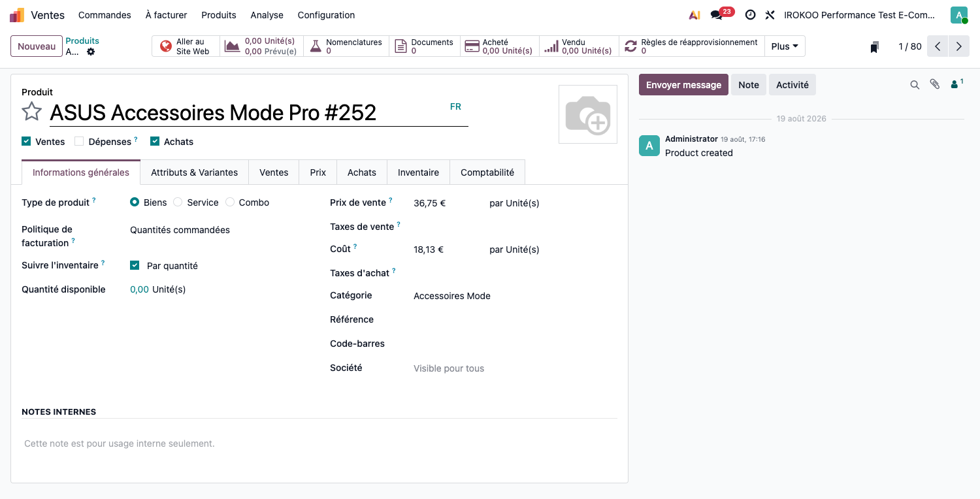Open the AI assistant icon
This screenshot has height=499, width=980.
(x=694, y=15)
